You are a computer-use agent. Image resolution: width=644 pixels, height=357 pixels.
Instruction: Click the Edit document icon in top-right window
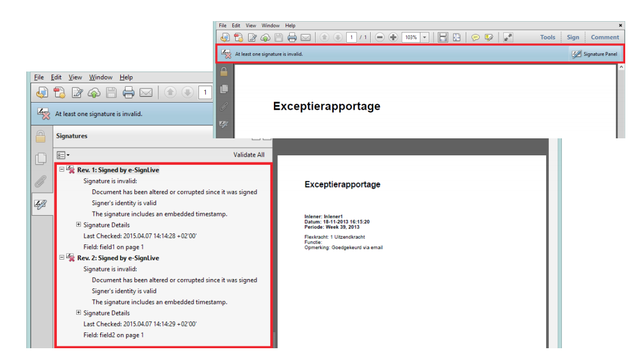(x=252, y=38)
